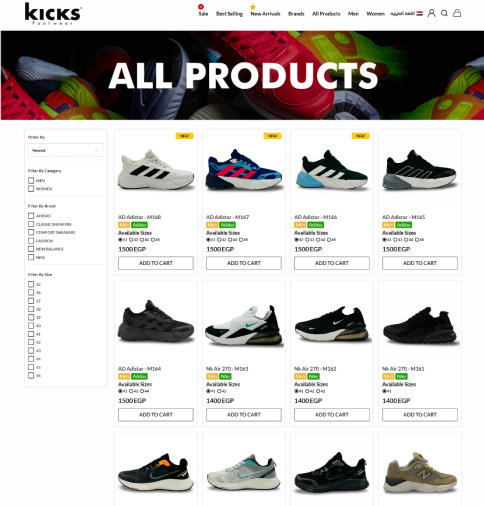Open the New Arrivals menu link

[x=265, y=14]
